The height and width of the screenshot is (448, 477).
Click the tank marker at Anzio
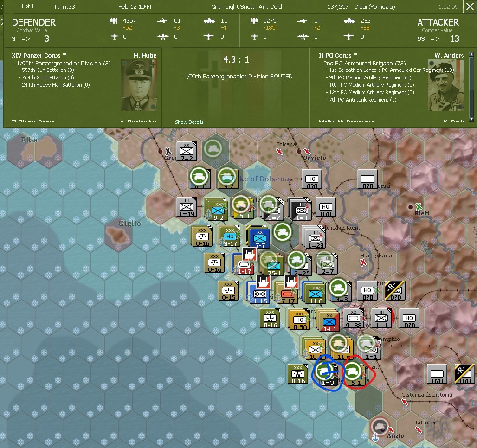pos(380,426)
